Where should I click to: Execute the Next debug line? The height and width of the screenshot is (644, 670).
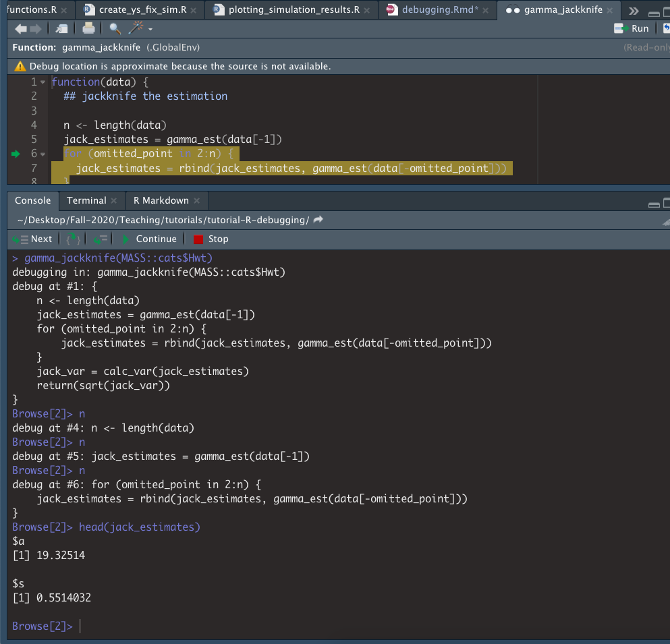(32, 239)
